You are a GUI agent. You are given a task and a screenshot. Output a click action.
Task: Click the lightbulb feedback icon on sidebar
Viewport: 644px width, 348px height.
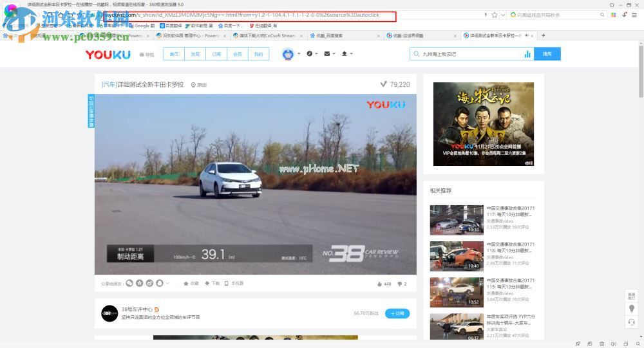tap(632, 309)
